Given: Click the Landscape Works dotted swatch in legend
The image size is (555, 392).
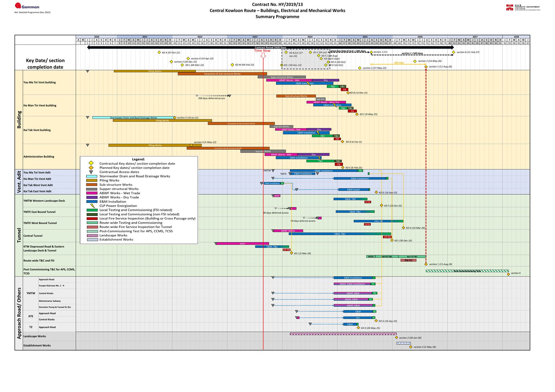Looking at the screenshot, I should tap(92, 236).
